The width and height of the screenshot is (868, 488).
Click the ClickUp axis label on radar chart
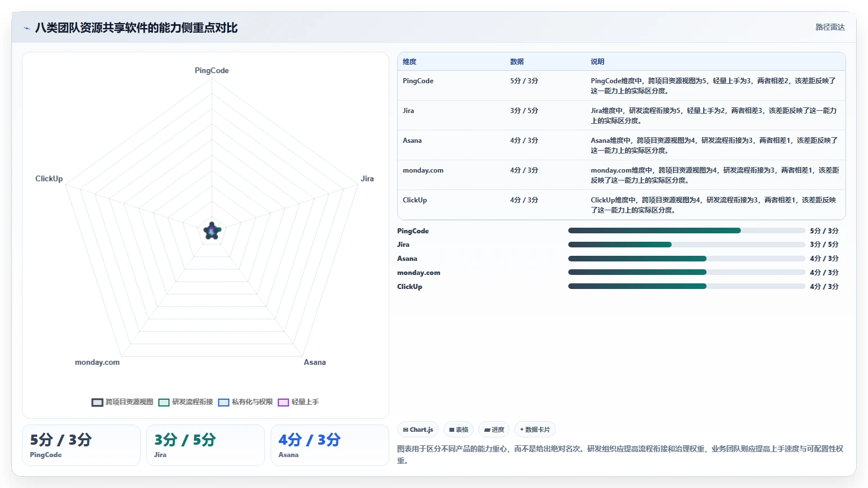pos(49,179)
